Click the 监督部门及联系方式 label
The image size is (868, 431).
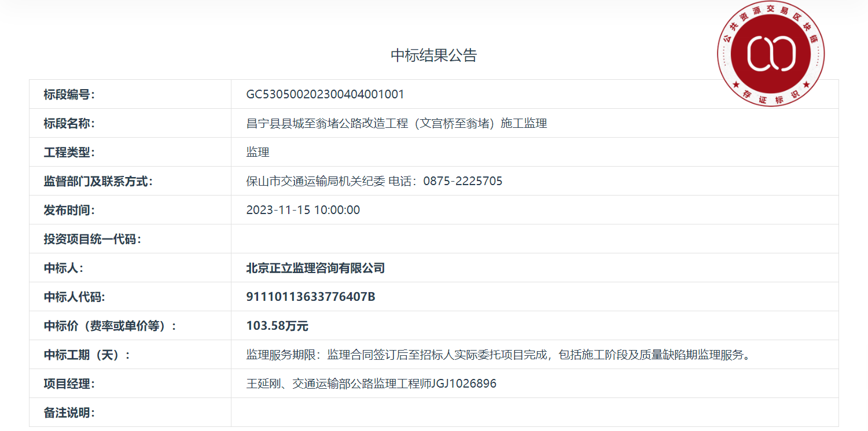(98, 181)
